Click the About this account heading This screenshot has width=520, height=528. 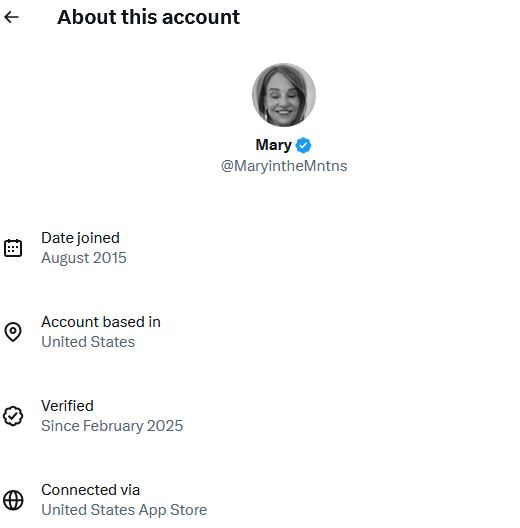click(149, 17)
